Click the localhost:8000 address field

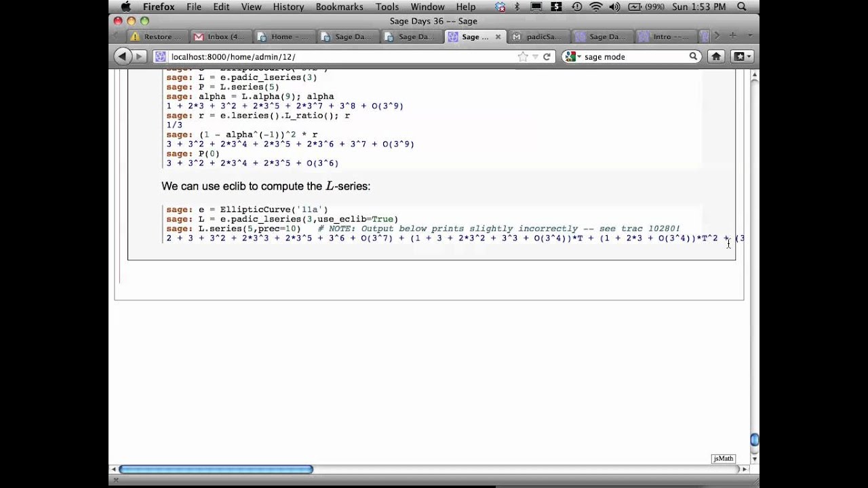point(339,57)
